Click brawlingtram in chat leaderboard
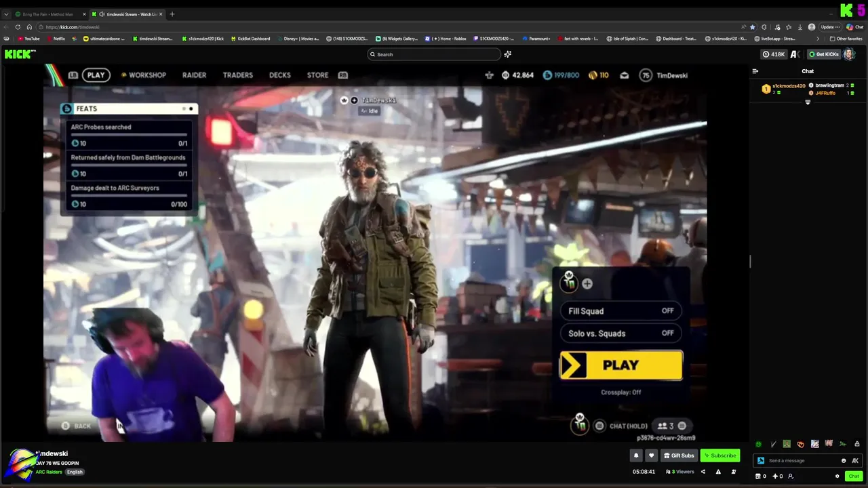Viewport: 868px width, 488px height. coord(829,85)
